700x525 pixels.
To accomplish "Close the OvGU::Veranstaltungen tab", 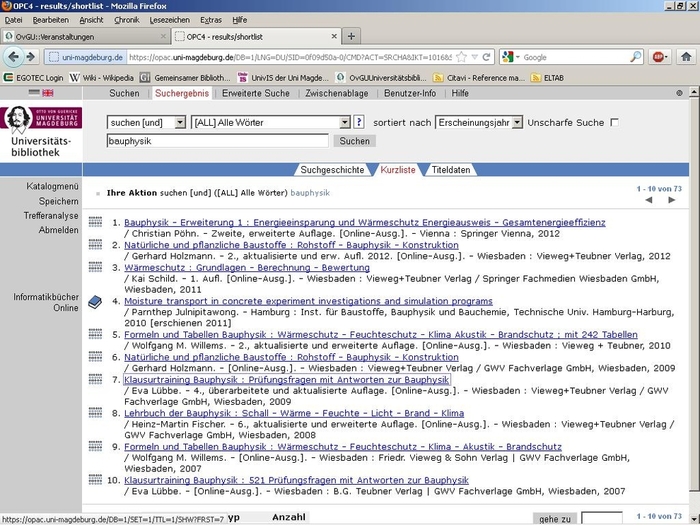I will (163, 36).
